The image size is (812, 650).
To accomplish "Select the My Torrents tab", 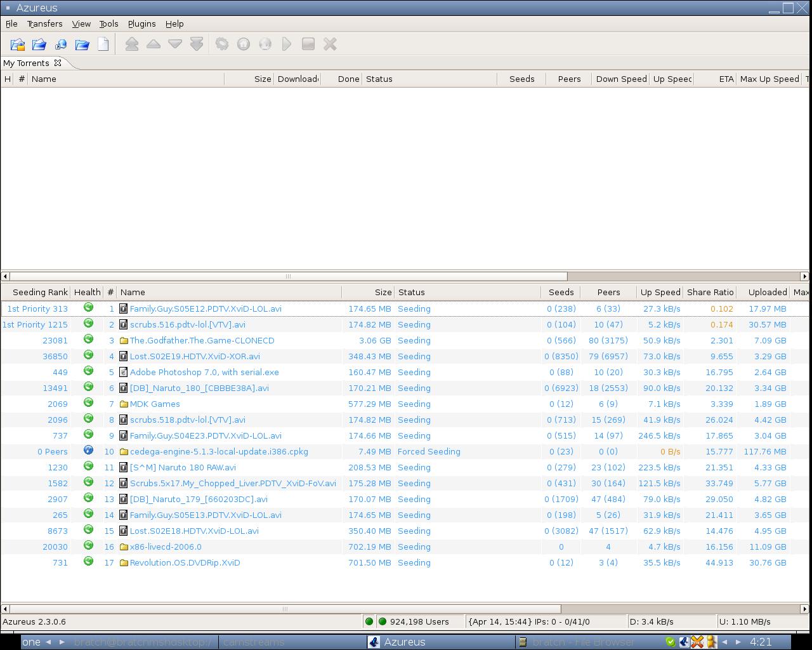I will coord(26,63).
